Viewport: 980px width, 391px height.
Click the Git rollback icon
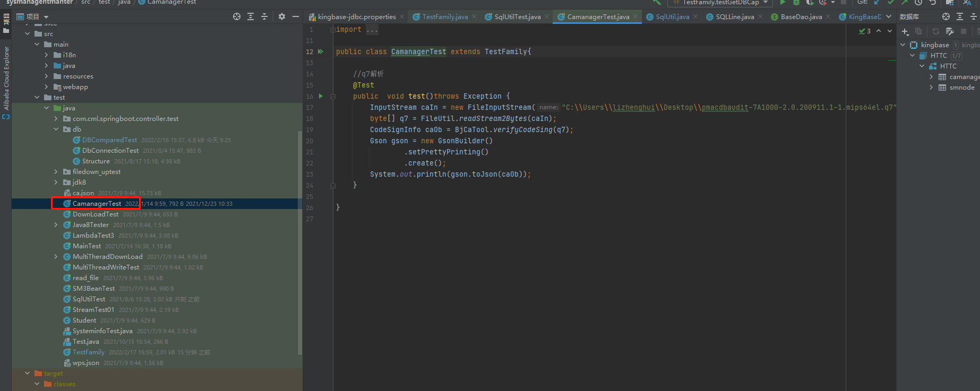click(932, 2)
